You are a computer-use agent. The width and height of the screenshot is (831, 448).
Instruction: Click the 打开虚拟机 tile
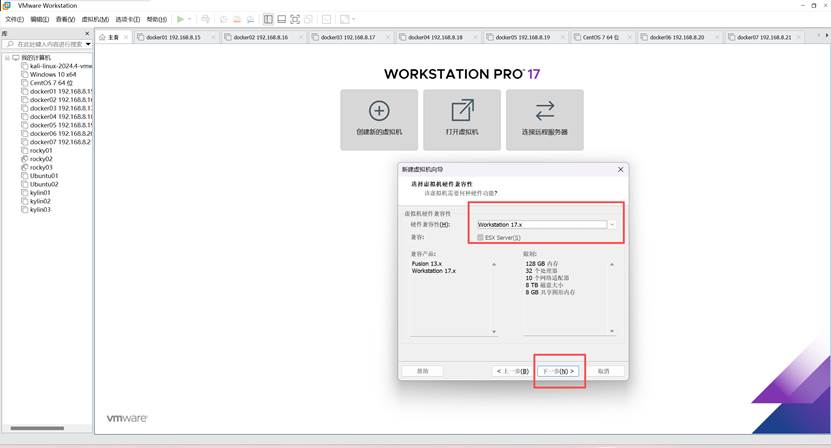(x=462, y=120)
